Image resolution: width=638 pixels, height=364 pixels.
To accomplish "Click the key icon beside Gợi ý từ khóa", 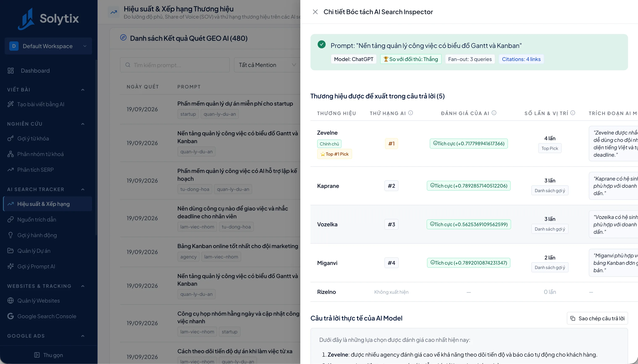I will point(11,138).
